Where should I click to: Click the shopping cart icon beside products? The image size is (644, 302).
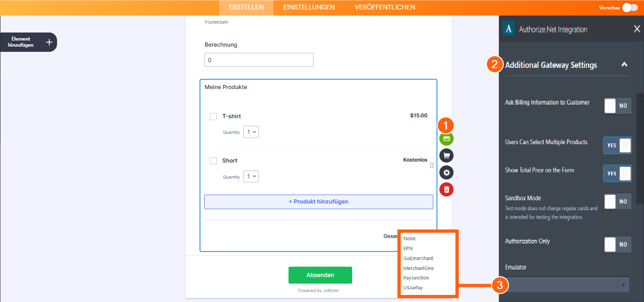pyautogui.click(x=446, y=155)
